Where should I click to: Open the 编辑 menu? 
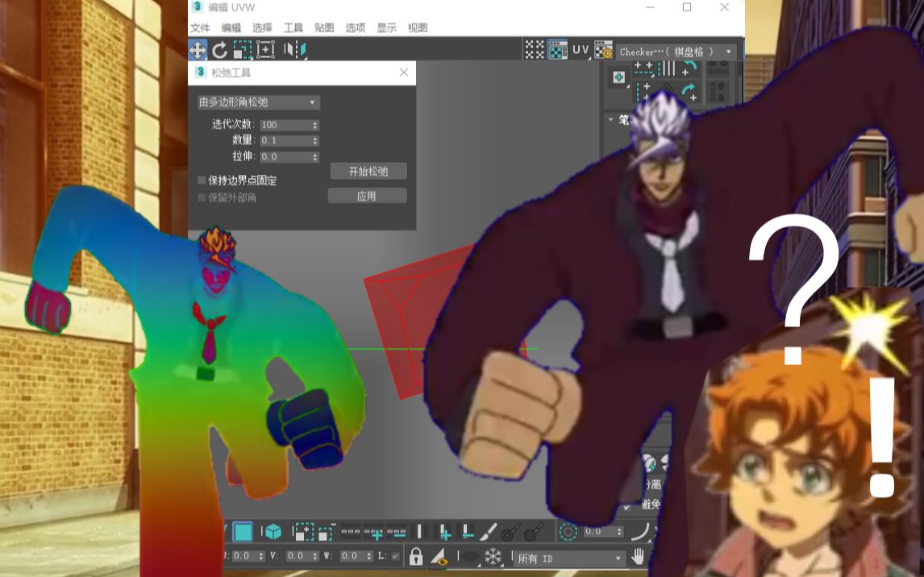(x=231, y=27)
